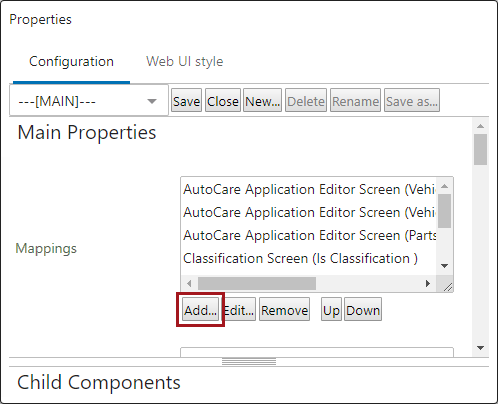The width and height of the screenshot is (498, 404).
Task: Click the Save button
Action: click(186, 100)
